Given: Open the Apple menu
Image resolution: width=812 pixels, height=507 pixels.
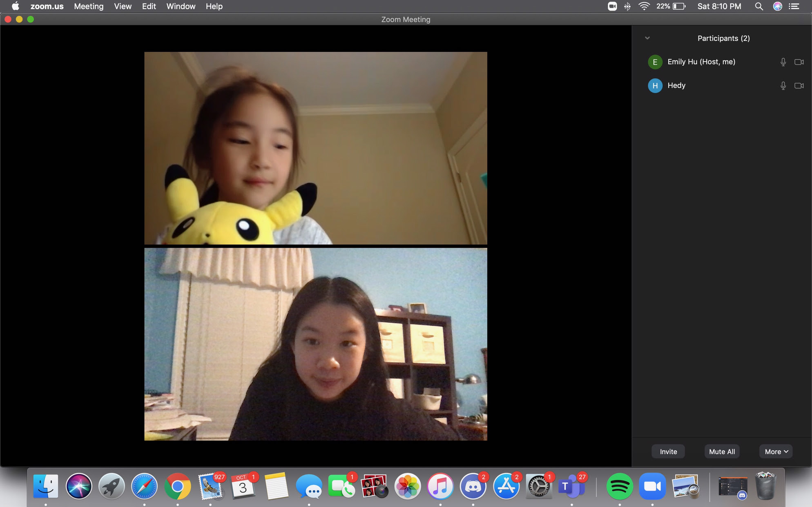Looking at the screenshot, I should pyautogui.click(x=15, y=6).
